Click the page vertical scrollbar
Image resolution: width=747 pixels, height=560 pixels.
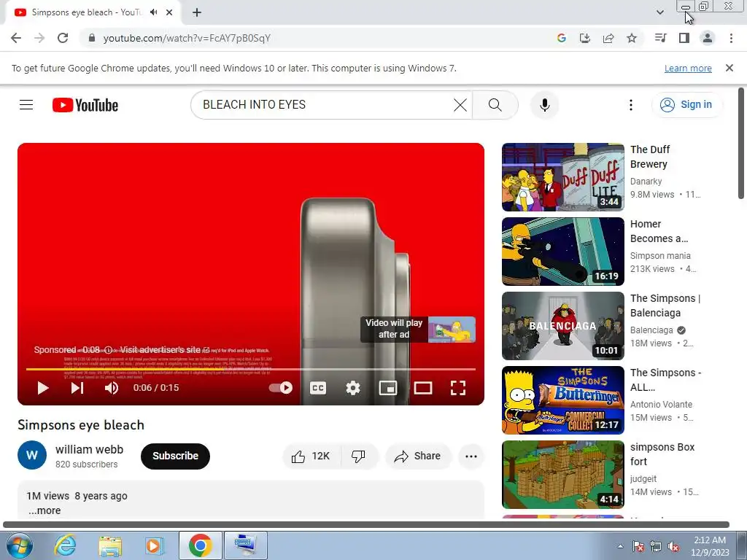pyautogui.click(x=741, y=143)
